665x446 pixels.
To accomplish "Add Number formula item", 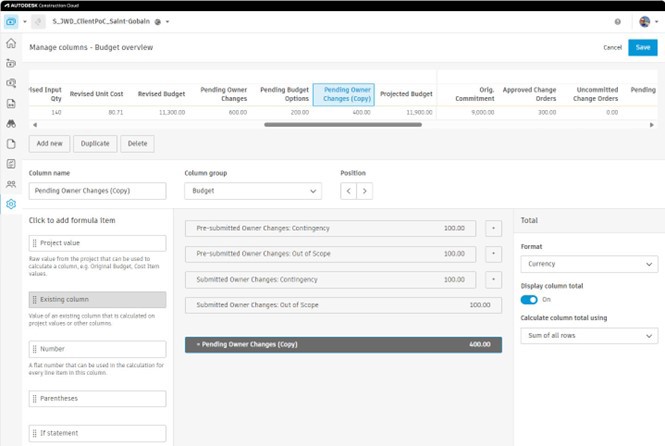I will (98, 349).
